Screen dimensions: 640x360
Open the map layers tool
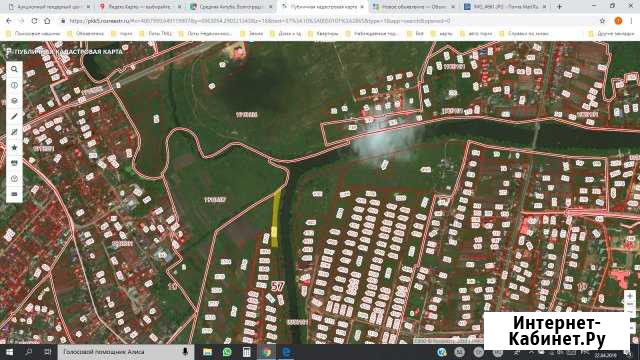pyautogui.click(x=14, y=100)
